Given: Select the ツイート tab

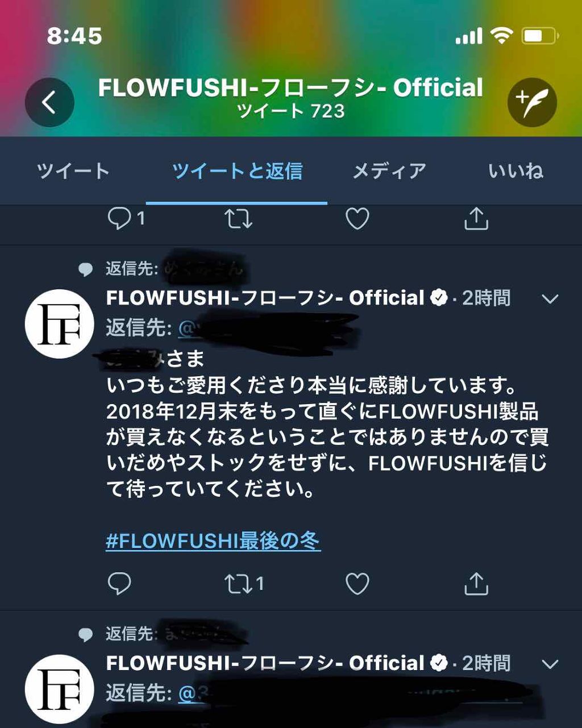Looking at the screenshot, I should 73,170.
